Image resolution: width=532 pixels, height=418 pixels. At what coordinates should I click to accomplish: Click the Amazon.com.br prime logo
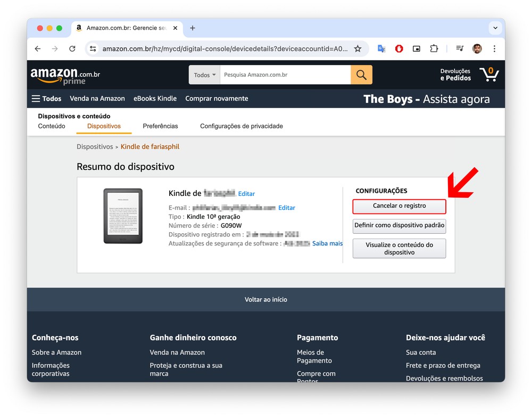coord(65,76)
